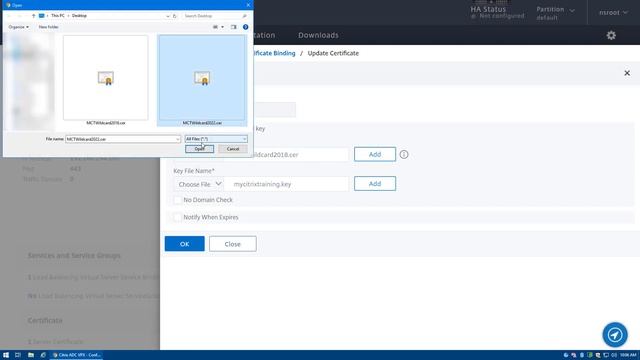Viewport: 640px width, 360px height.
Task: Add a key file with Add button
Action: 375,184
